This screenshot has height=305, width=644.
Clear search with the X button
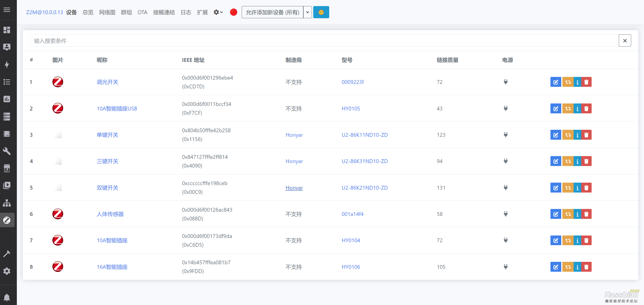[x=625, y=40]
